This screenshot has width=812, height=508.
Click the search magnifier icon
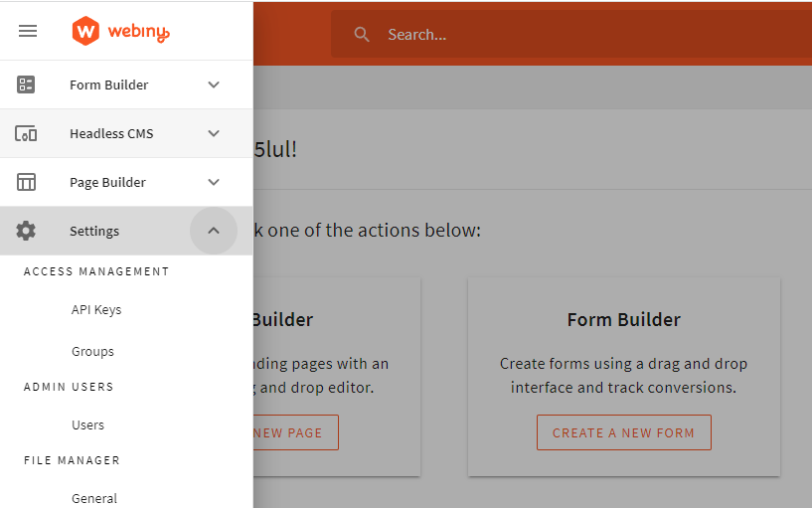click(363, 35)
